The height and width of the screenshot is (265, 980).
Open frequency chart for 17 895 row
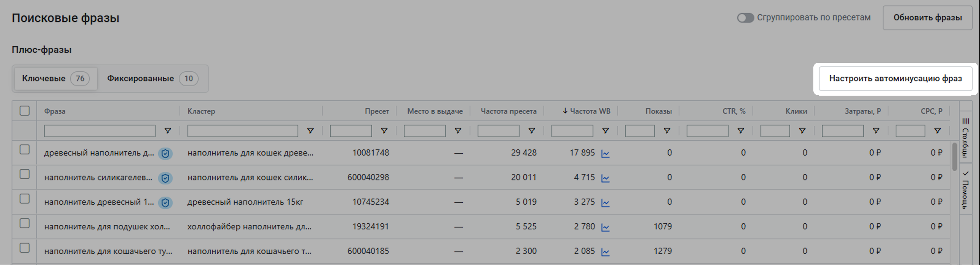click(605, 154)
